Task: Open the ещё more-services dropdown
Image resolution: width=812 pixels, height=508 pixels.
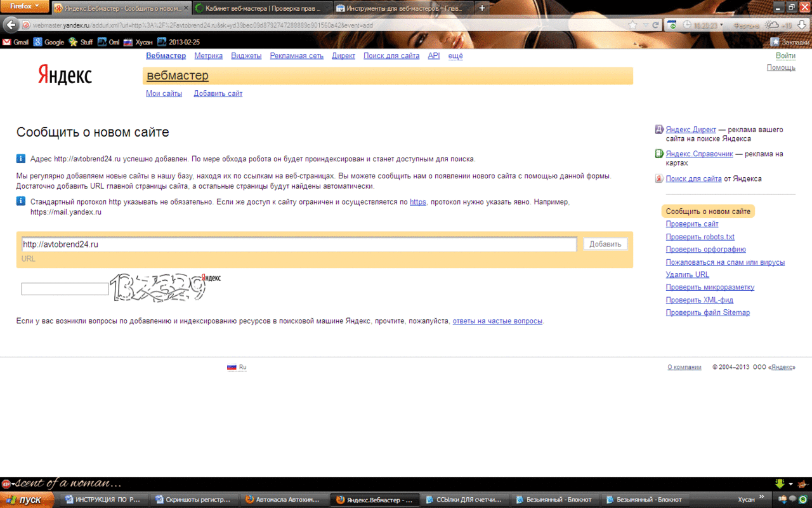Action: pos(455,56)
